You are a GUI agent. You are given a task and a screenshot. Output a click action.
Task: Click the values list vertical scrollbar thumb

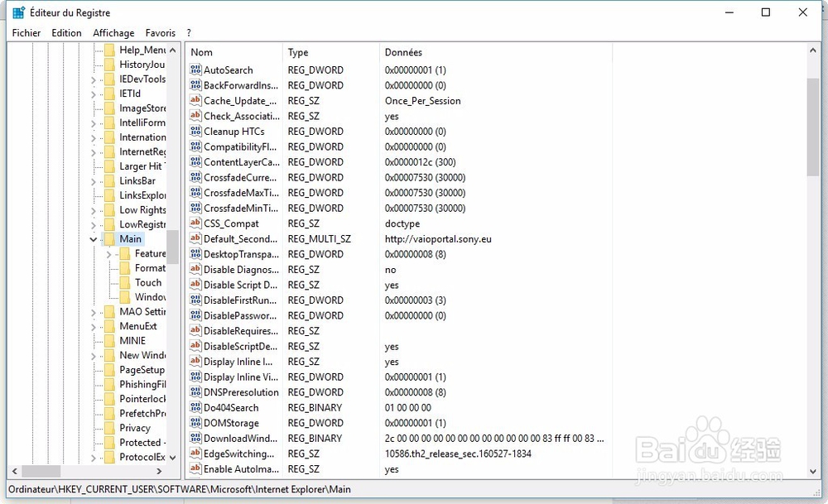[813, 127]
